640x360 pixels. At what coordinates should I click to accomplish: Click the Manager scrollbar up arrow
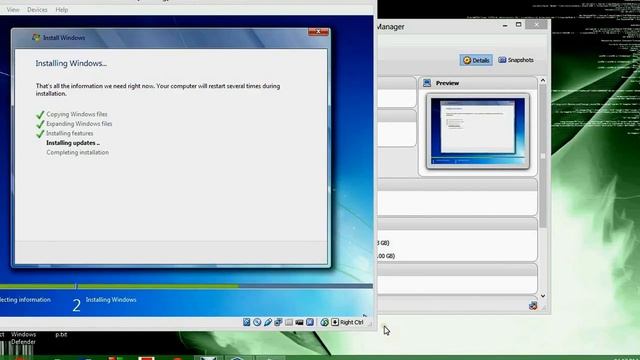[543, 80]
